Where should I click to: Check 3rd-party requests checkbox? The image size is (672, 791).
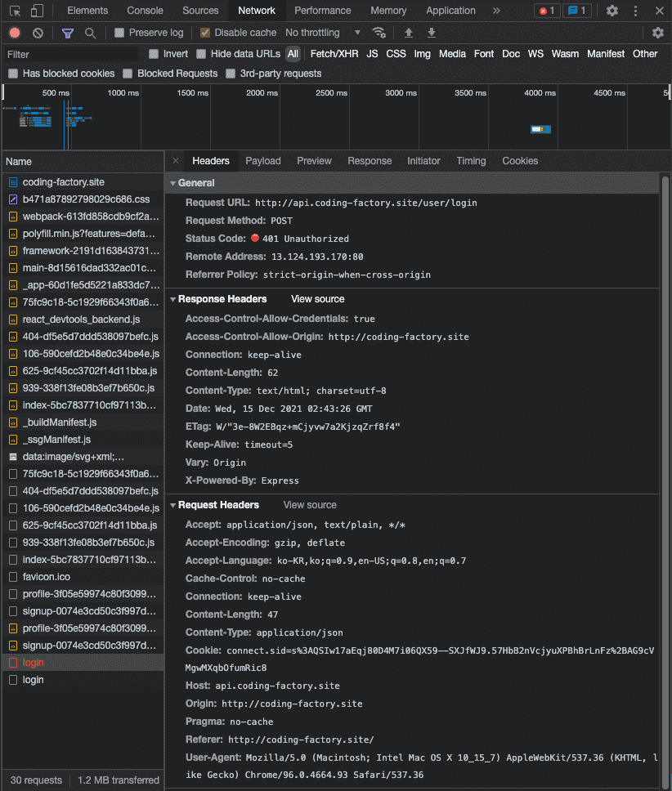pos(231,74)
